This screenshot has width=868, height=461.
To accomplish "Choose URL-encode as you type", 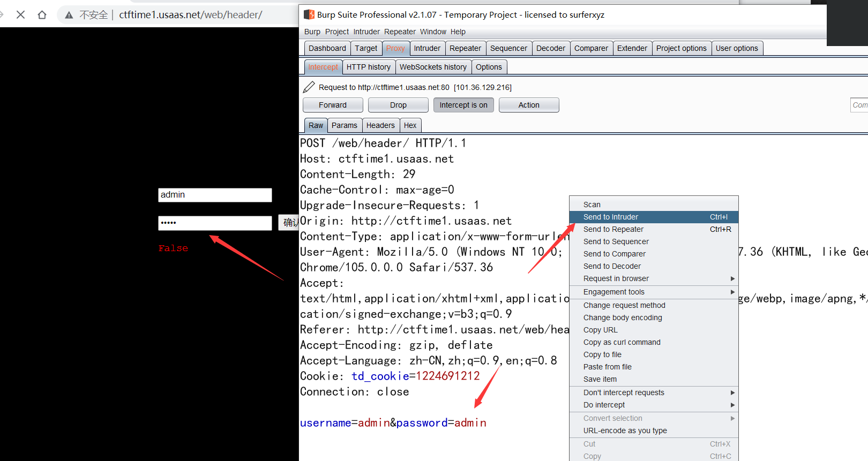I will coord(654,430).
